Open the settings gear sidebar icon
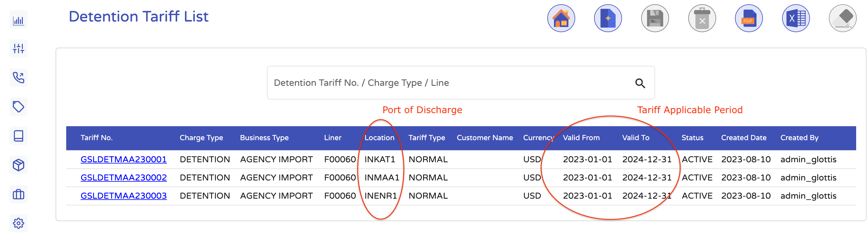 tap(19, 223)
